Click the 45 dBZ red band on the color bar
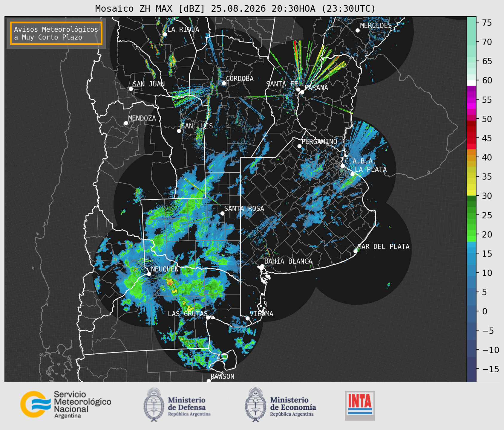 471,138
